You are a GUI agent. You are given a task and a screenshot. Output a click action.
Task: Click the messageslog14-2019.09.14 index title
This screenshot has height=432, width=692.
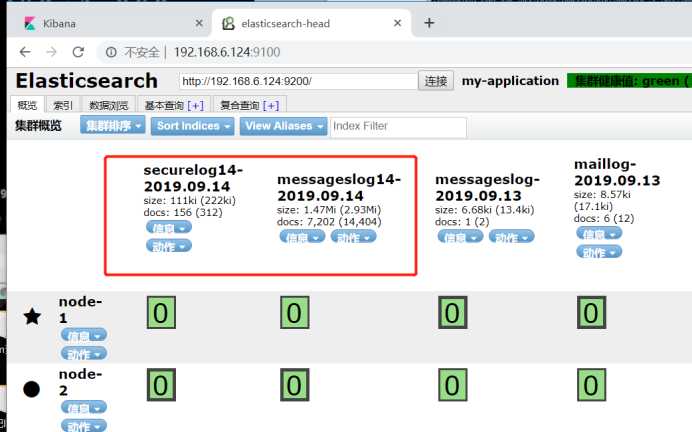pos(339,188)
